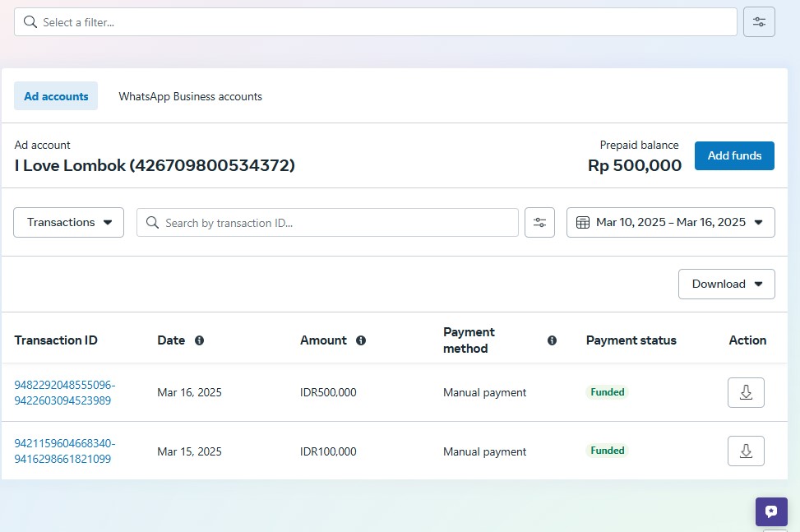Image resolution: width=800 pixels, height=532 pixels.
Task: Open the chat support widget icon
Action: coord(770,511)
